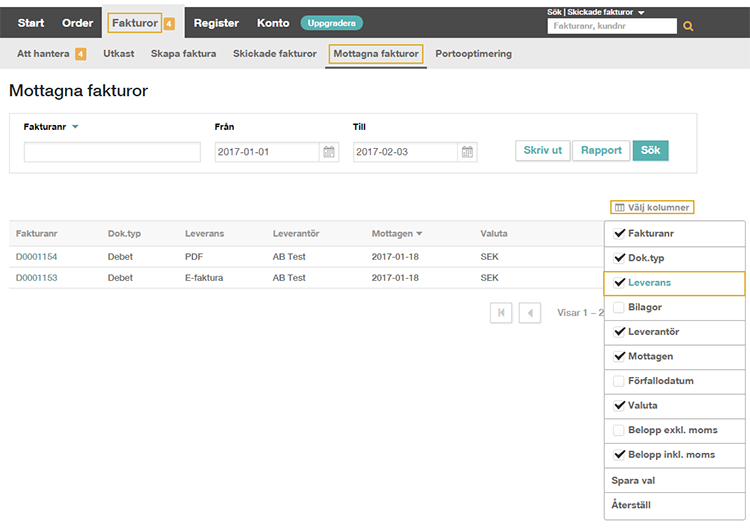Viewport: 750px width, 528px height.
Task: Select the Mottagna fakturor tab
Action: tap(376, 54)
